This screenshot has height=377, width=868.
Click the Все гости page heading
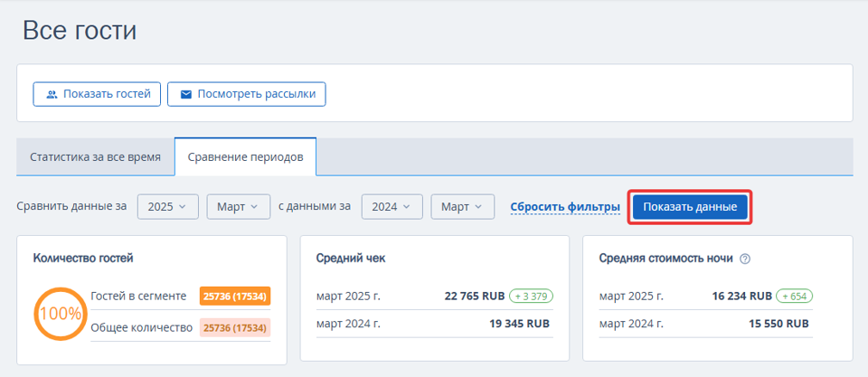pyautogui.click(x=80, y=30)
